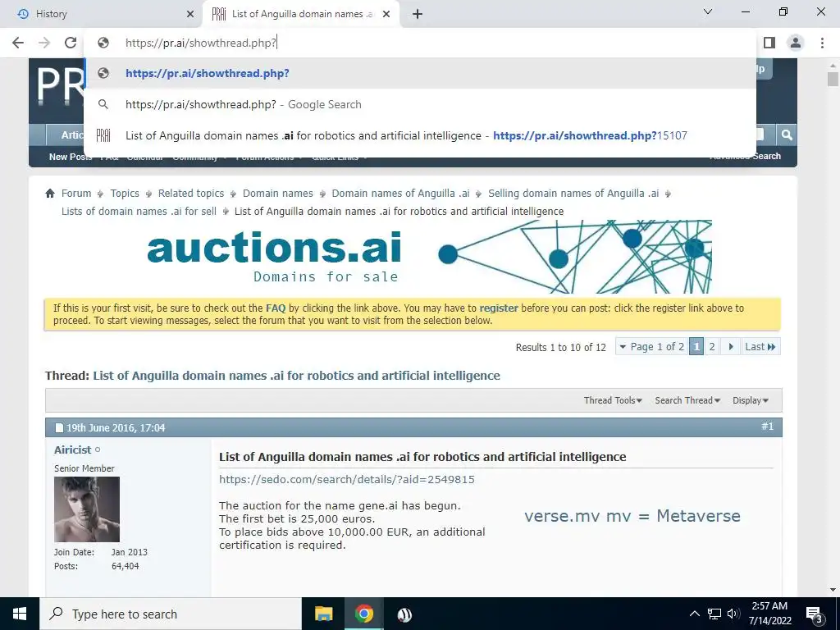Click the scrollbar down arrow

[833, 590]
